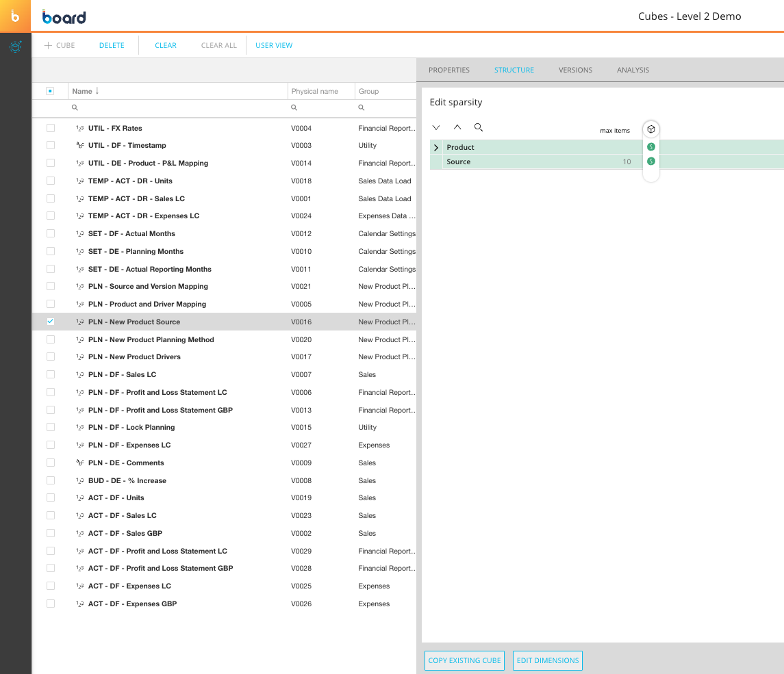Viewport: 784px width, 674px height.
Task: Move dimension up with the up chevron
Action: pyautogui.click(x=457, y=127)
